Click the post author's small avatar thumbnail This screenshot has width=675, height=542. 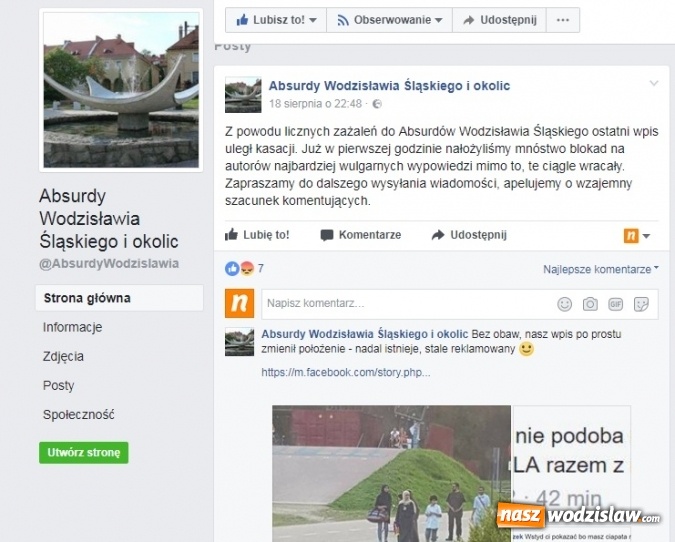point(243,95)
